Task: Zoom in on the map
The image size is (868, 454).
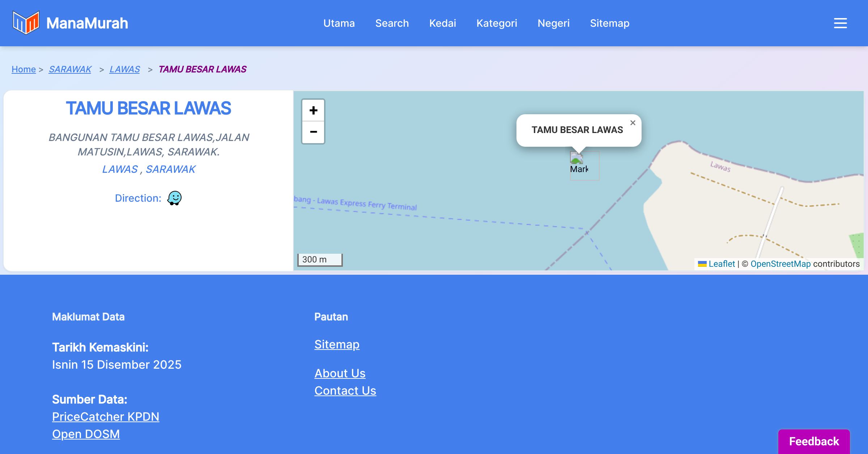Action: 313,110
